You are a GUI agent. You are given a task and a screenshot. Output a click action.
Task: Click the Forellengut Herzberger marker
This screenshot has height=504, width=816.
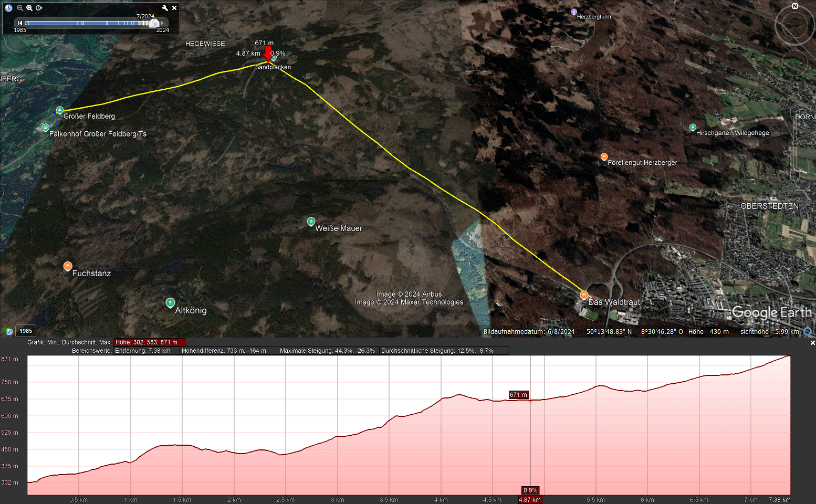coord(604,156)
